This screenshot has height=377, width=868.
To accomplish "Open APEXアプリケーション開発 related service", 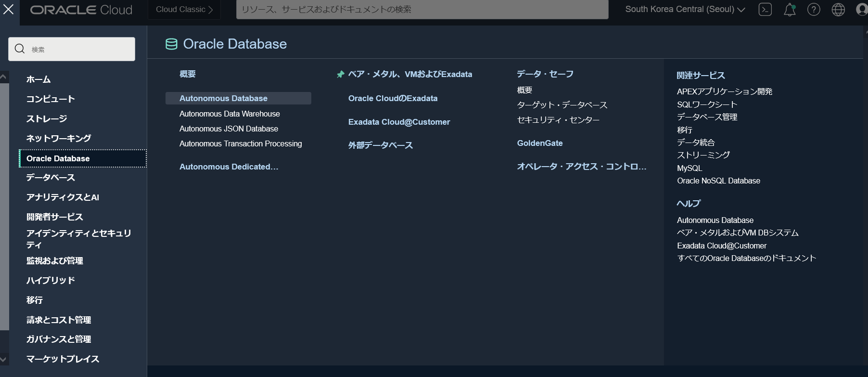I will (725, 91).
